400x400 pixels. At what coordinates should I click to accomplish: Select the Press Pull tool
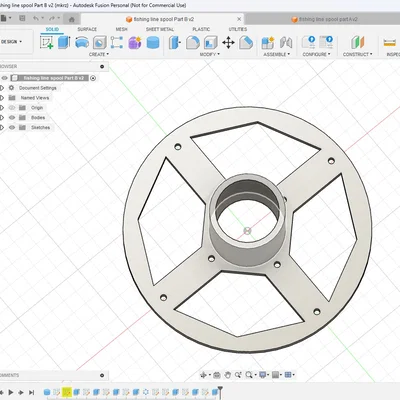[175, 43]
